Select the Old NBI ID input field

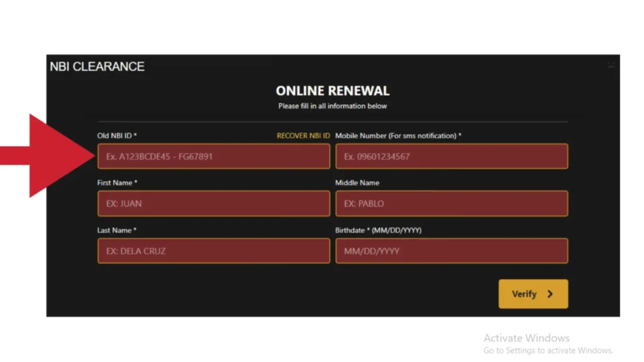tap(214, 156)
